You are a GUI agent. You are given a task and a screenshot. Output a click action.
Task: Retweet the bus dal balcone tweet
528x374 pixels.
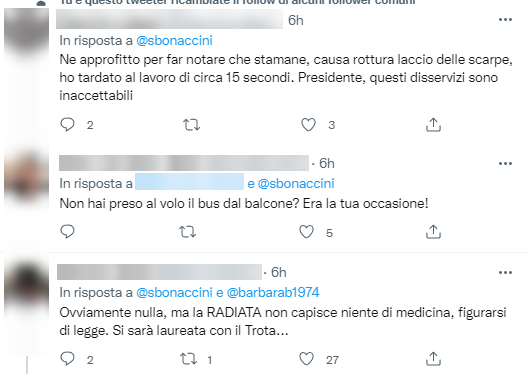click(x=187, y=232)
